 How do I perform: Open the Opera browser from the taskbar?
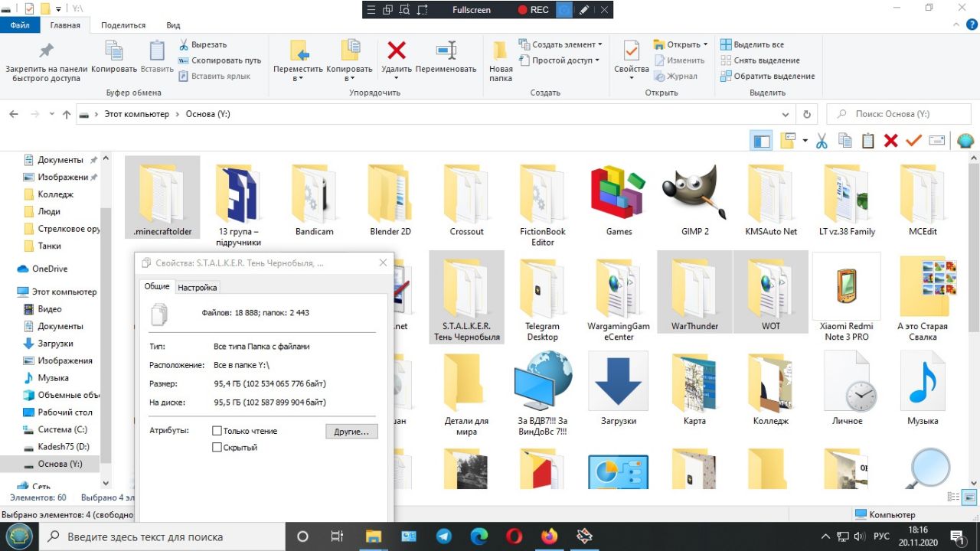514,536
